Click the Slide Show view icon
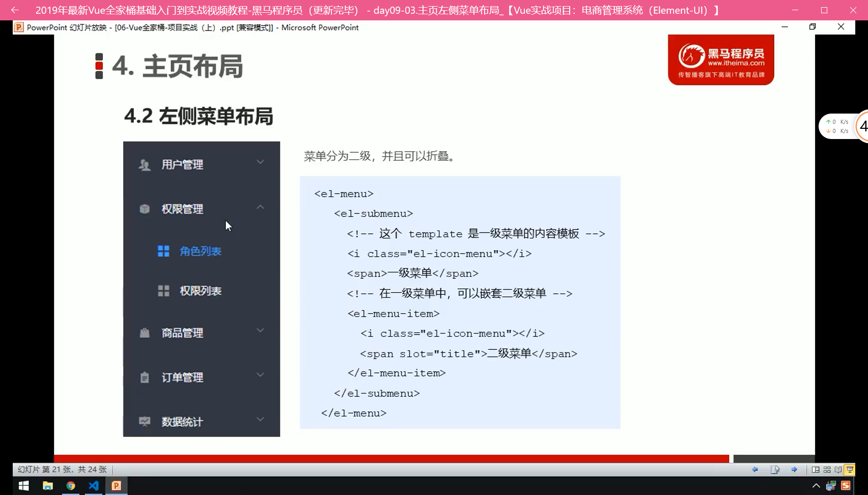The width and height of the screenshot is (868, 495). click(x=850, y=470)
